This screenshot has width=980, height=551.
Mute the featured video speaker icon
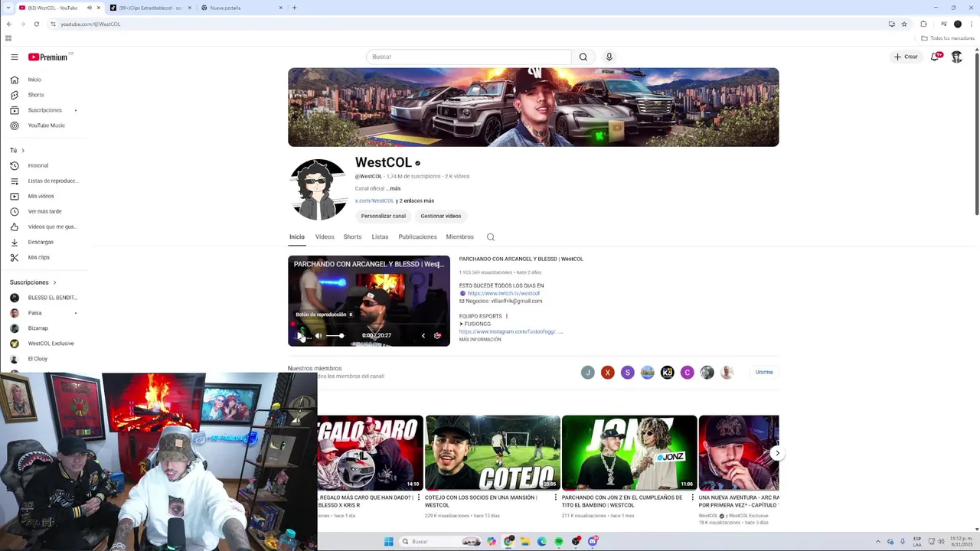click(318, 335)
